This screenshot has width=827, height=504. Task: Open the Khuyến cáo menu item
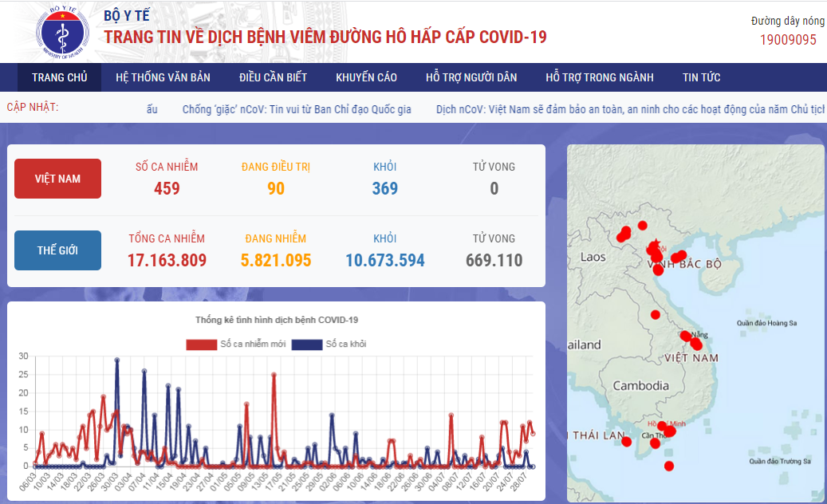[x=366, y=77]
